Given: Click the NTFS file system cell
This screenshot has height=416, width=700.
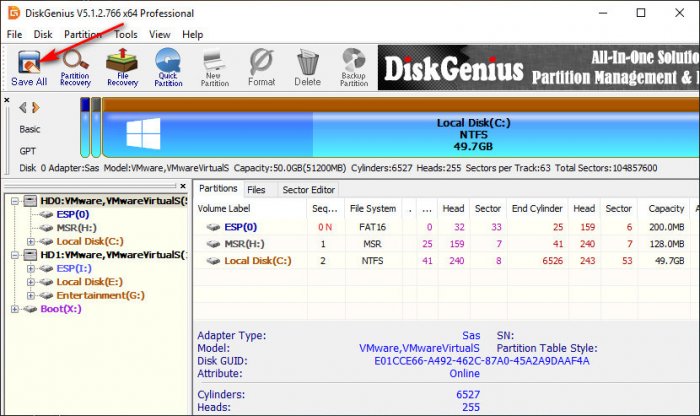Looking at the screenshot, I should [x=372, y=261].
